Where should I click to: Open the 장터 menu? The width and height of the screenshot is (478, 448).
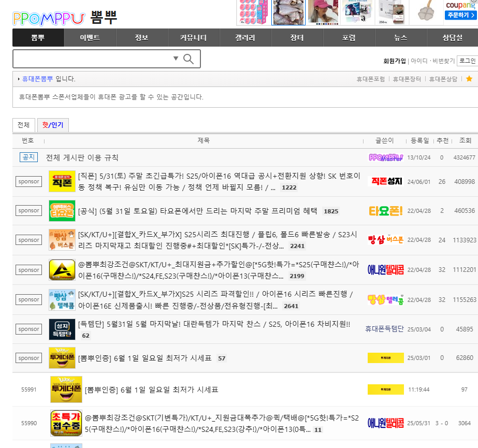click(x=297, y=37)
